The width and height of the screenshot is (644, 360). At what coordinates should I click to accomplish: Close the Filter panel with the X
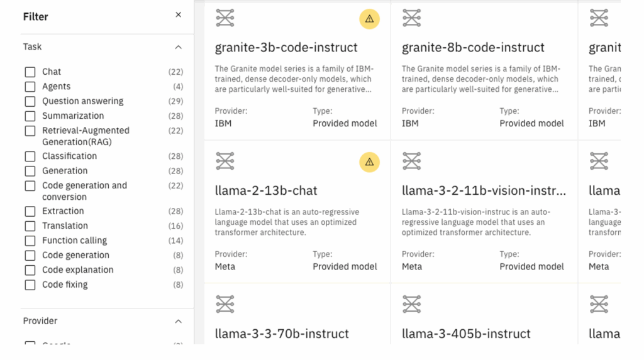click(x=178, y=15)
